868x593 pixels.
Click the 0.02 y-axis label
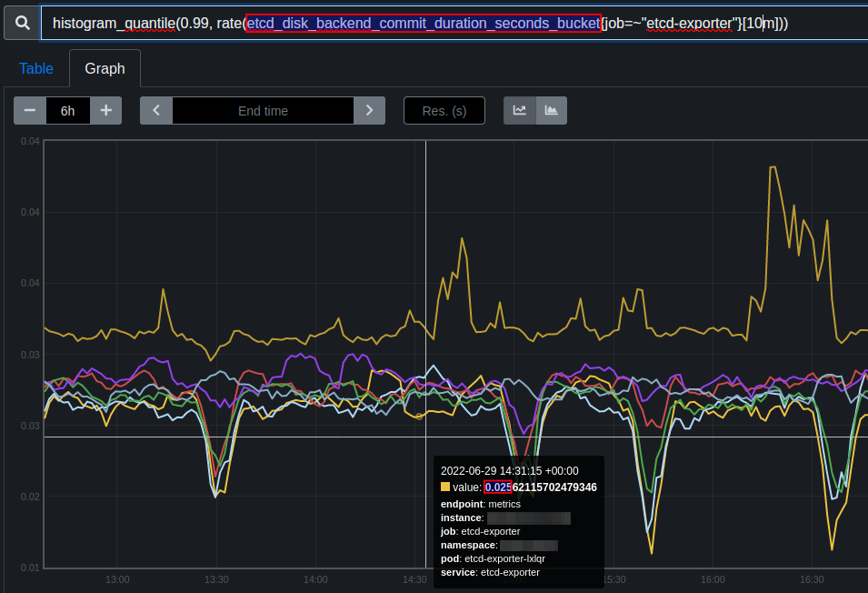[30, 497]
